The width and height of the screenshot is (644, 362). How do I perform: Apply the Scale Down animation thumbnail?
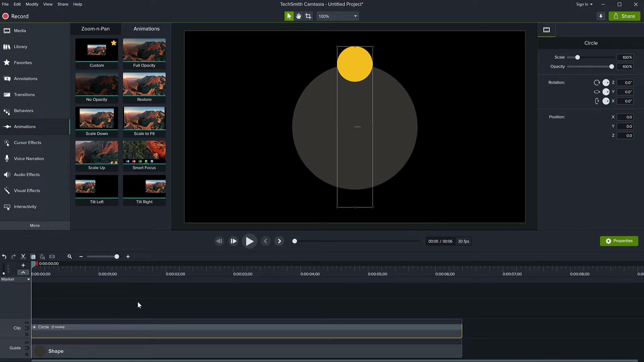pos(97,118)
